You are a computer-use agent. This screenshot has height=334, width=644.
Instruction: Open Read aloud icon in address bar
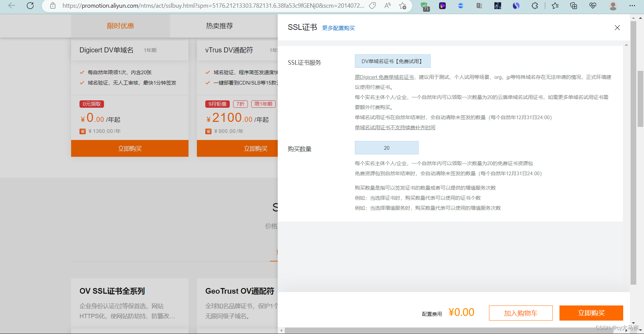pos(387,6)
